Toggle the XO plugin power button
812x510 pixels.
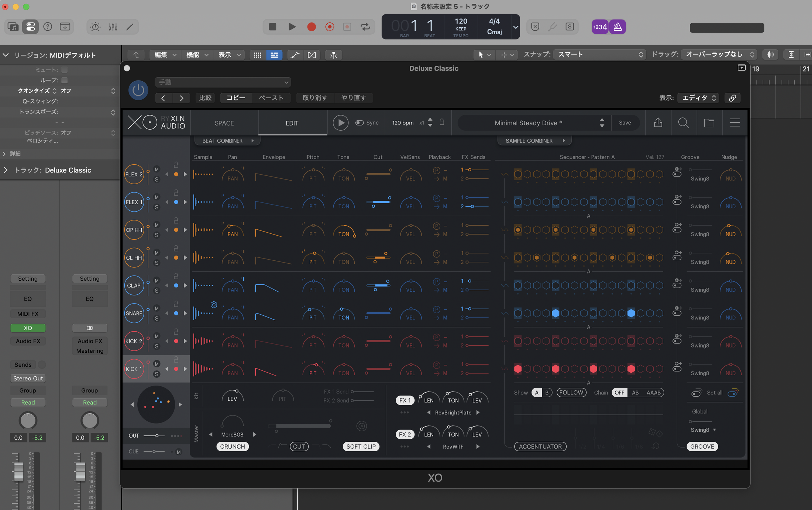click(138, 90)
